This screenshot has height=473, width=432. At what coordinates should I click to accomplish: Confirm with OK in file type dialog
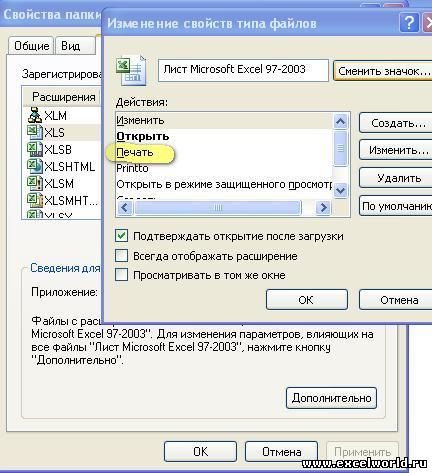point(307,300)
